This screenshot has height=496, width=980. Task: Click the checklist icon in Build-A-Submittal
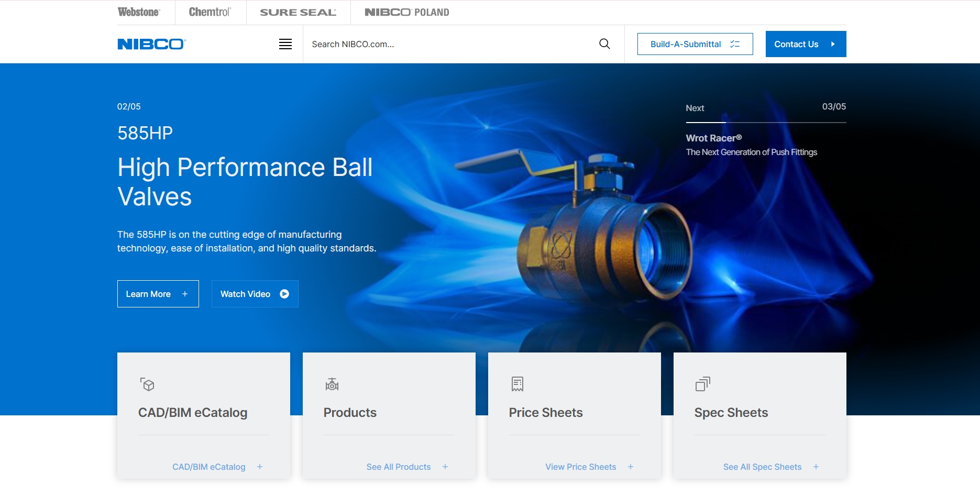[735, 44]
